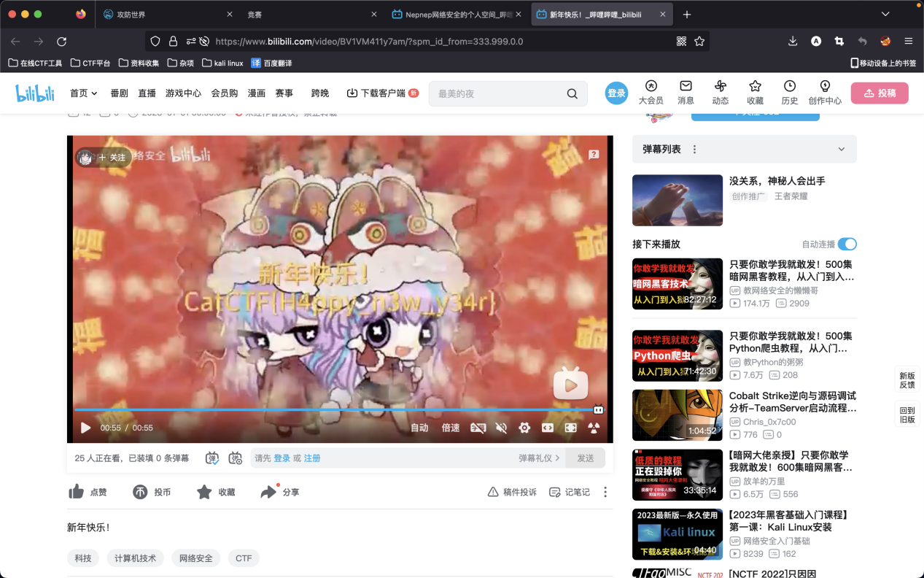Enter fullscreen mode in the player
Screen dimensions: 924x578
coord(571,428)
